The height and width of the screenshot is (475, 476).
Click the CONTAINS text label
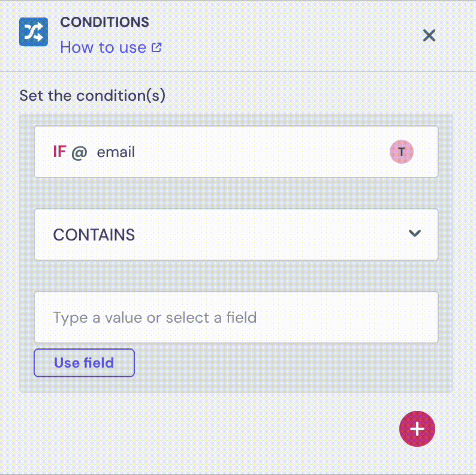tap(94, 235)
